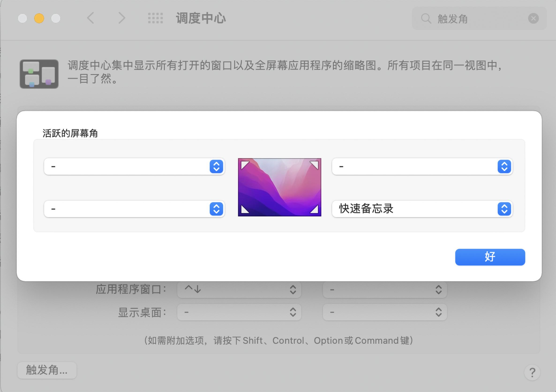Click the help question mark icon
Viewport: 556px width, 392px height.
(532, 373)
